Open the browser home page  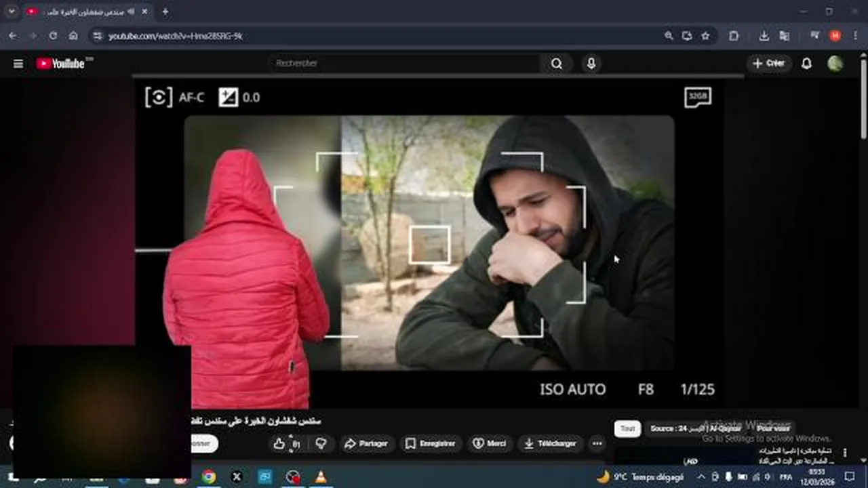tap(73, 36)
